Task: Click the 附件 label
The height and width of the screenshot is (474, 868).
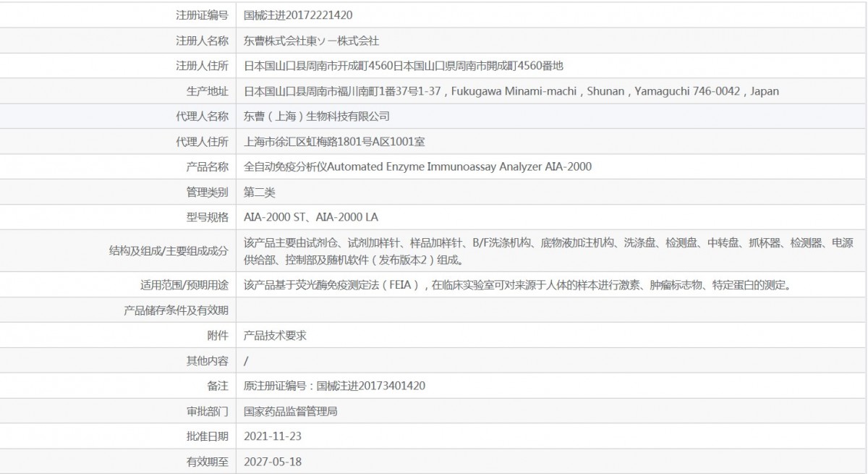Action: coord(218,336)
